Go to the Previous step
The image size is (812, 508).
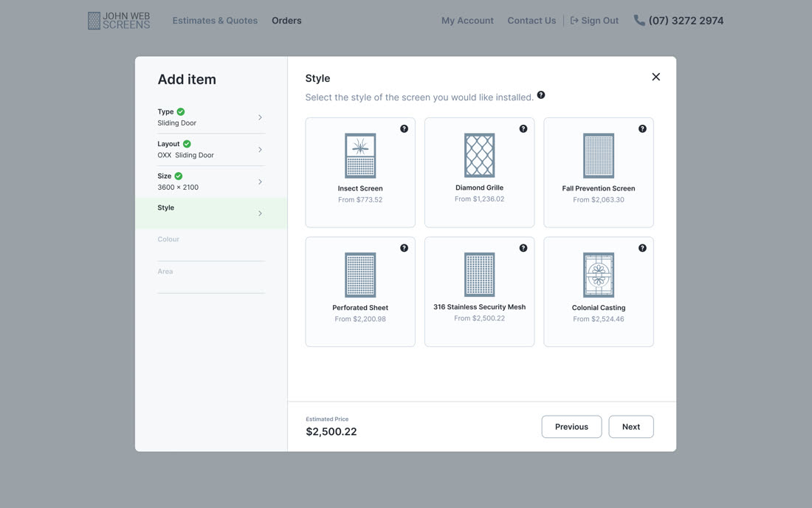tap(571, 427)
